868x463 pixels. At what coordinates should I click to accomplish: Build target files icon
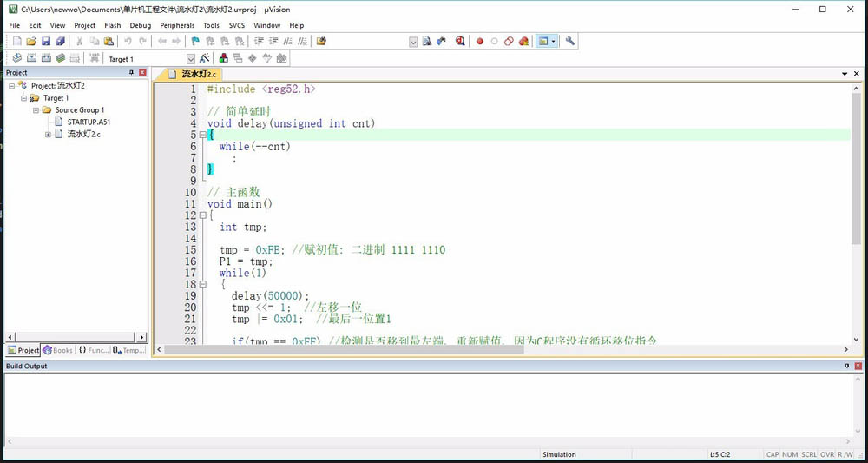(x=31, y=57)
